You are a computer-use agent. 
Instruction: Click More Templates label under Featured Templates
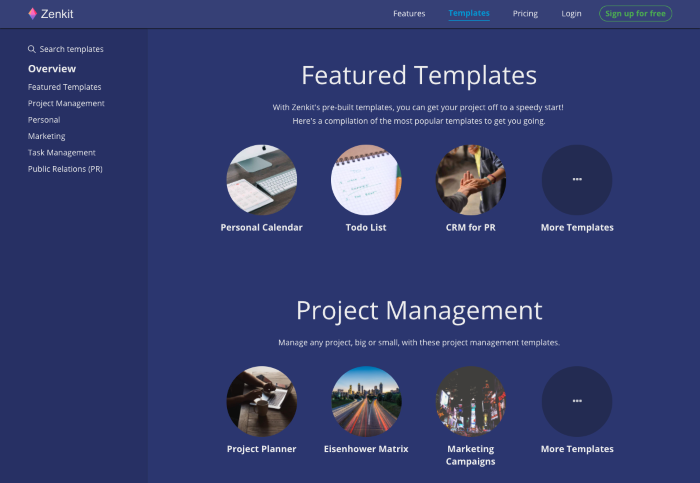[577, 228]
